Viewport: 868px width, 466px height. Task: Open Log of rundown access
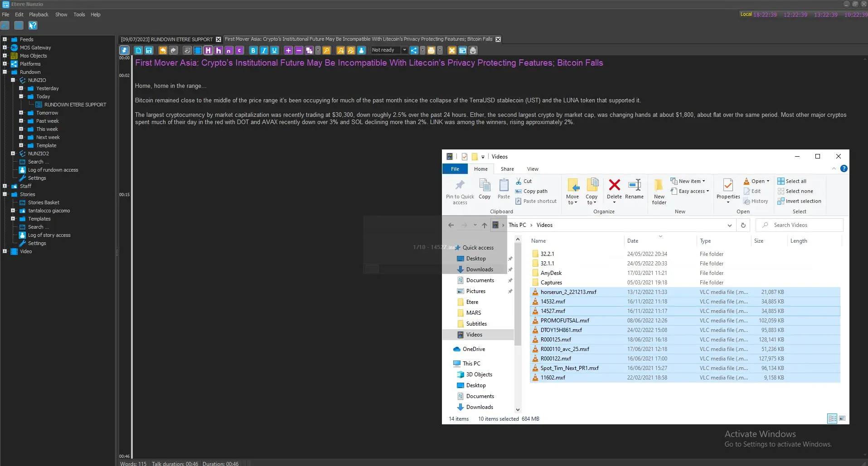[53, 170]
